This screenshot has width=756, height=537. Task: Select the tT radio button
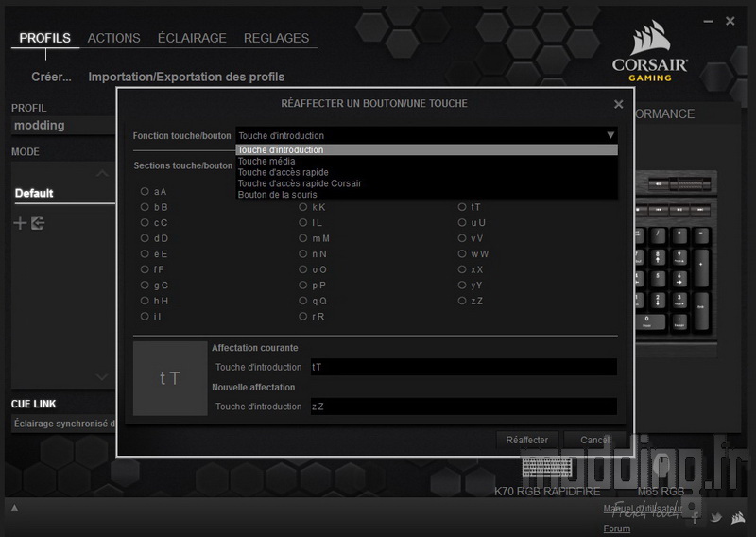(462, 207)
